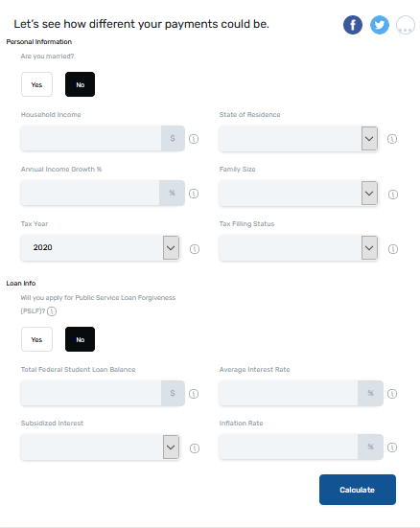The image size is (420, 528).
Task: Share via Twitter bird icon
Action: point(380,25)
